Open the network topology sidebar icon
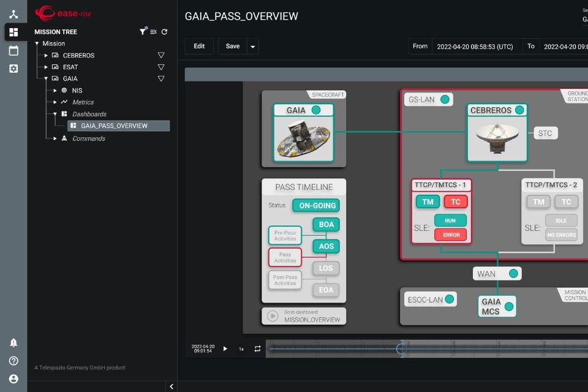588x392 pixels. point(13,14)
